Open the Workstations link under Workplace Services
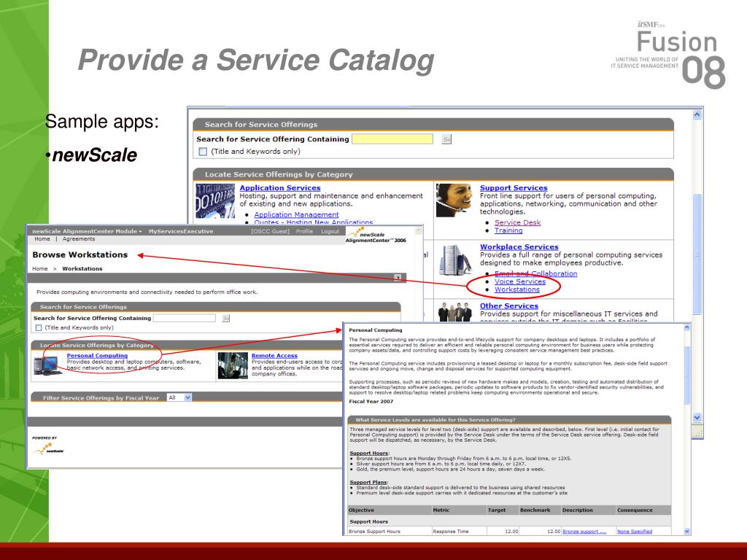This screenshot has width=747, height=560. 517,289
